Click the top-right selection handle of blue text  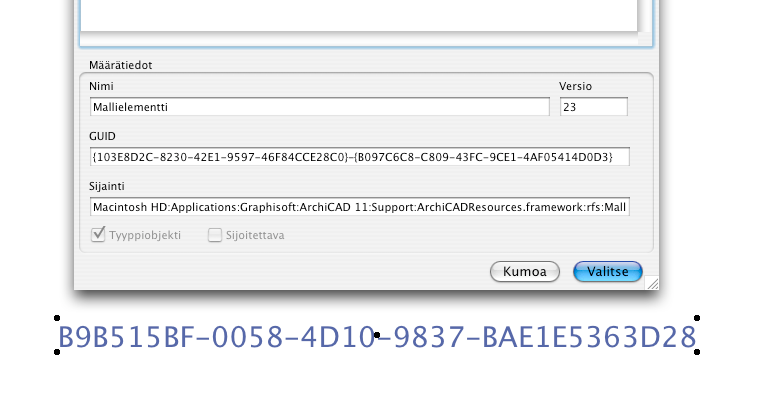pyautogui.click(x=697, y=318)
